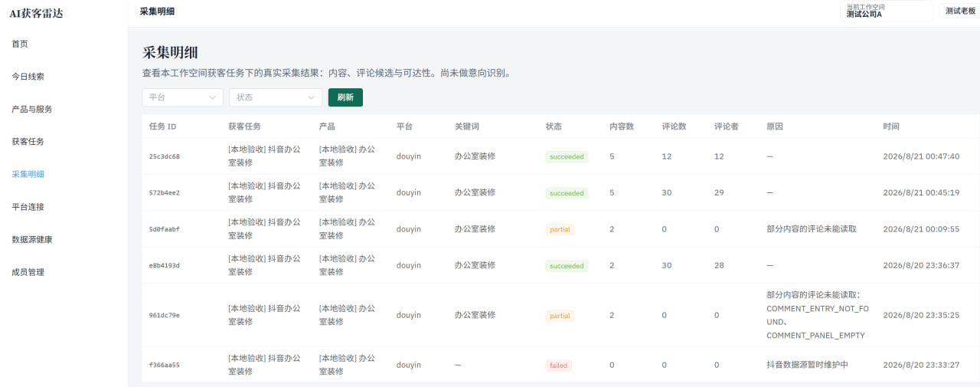Image resolution: width=980 pixels, height=387 pixels.
Task: Open 今日线索 in the sidebar
Action: pos(28,77)
